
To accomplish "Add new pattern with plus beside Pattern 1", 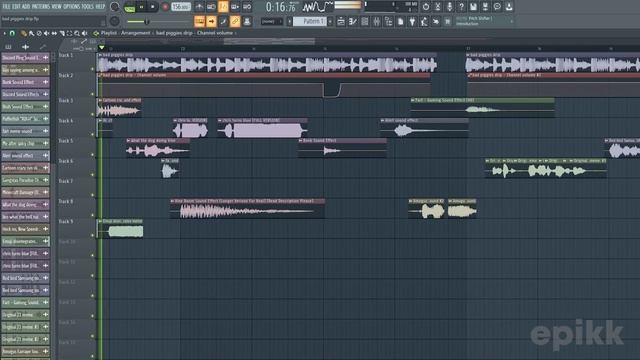I will [x=330, y=21].
